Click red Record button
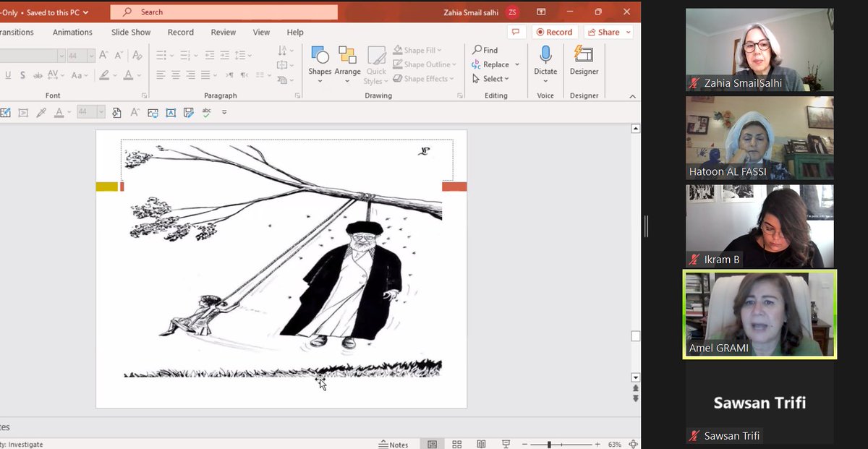 click(x=555, y=33)
